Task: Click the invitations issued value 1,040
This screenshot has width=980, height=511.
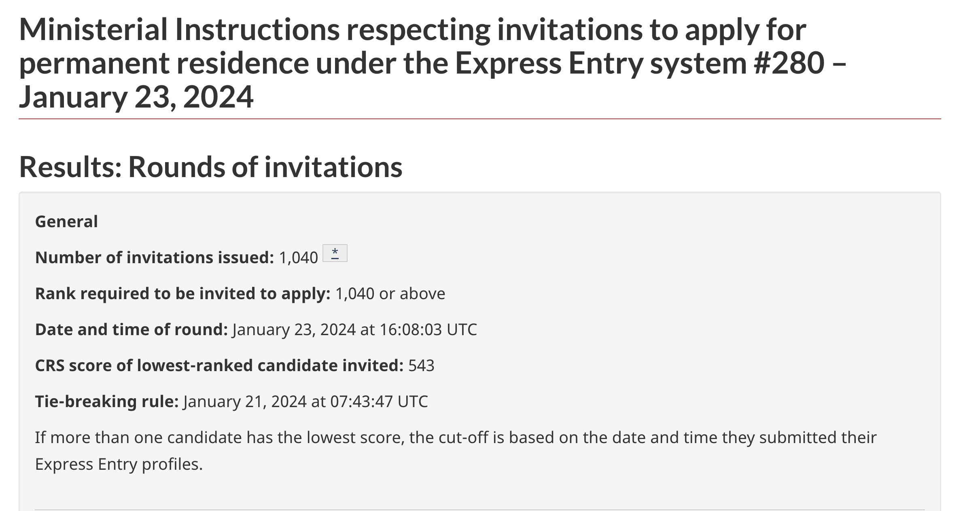Action: point(299,258)
